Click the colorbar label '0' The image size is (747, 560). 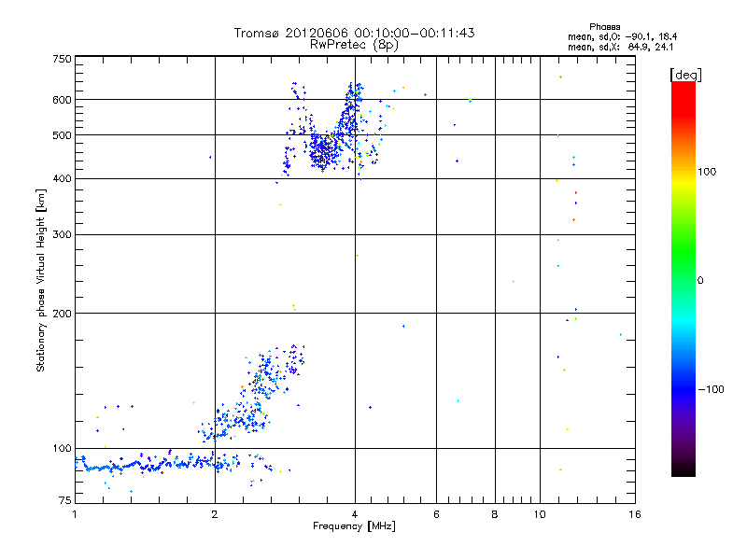[x=700, y=281]
